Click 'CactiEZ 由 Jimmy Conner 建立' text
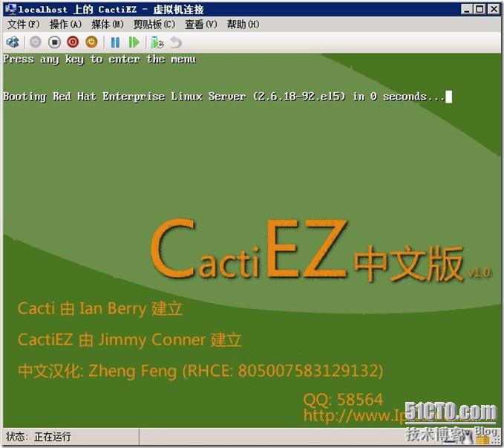This screenshot has height=448, width=504. tap(129, 340)
